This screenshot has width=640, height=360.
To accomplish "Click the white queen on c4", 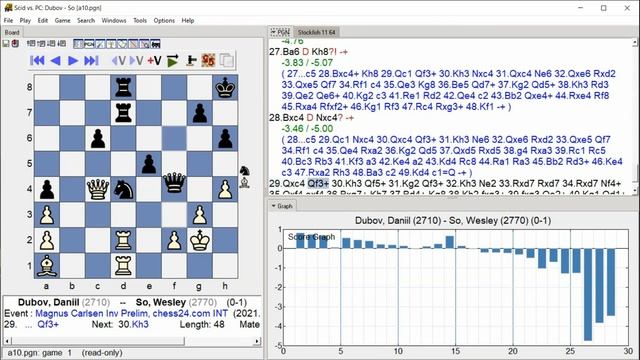I will tap(98, 189).
